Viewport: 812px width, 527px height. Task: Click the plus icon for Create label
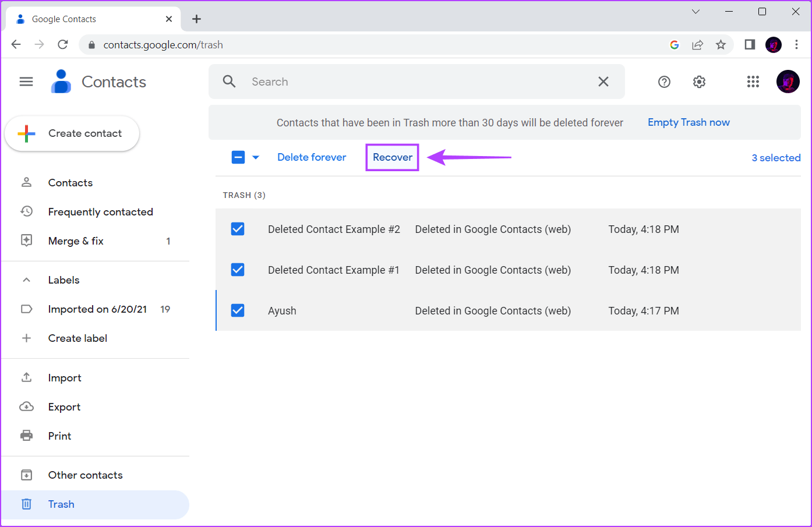(x=26, y=338)
